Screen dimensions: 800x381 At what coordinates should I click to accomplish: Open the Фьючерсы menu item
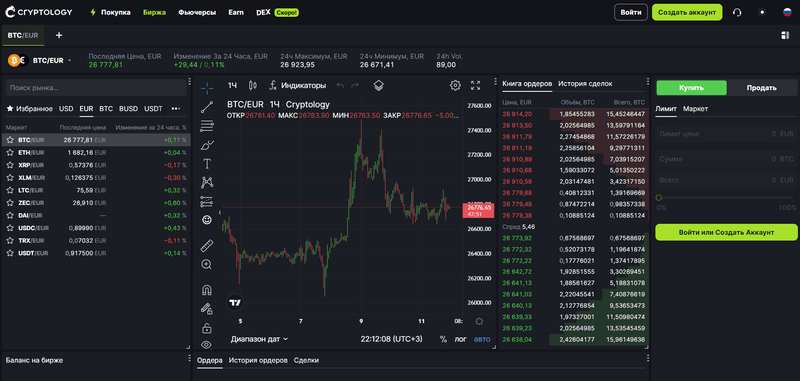197,12
